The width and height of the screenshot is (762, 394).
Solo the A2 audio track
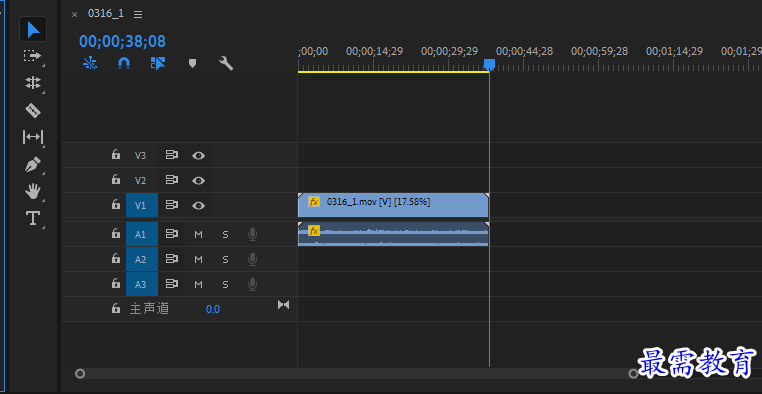225,259
